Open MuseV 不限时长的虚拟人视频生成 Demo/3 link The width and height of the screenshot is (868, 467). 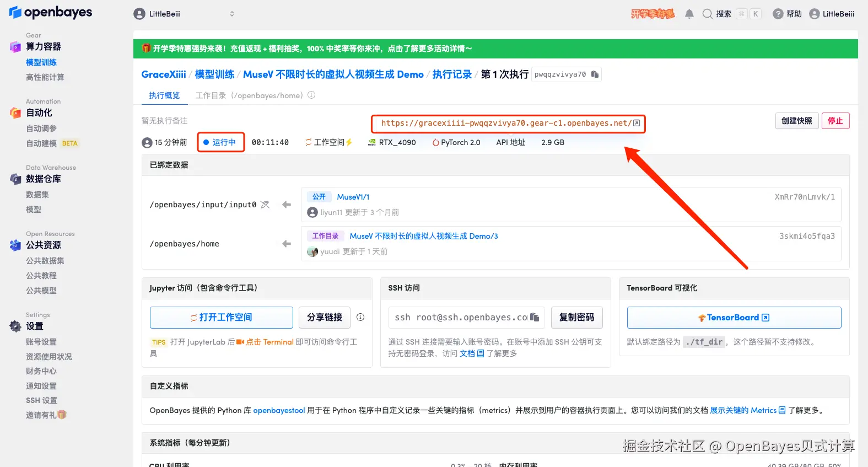point(424,236)
